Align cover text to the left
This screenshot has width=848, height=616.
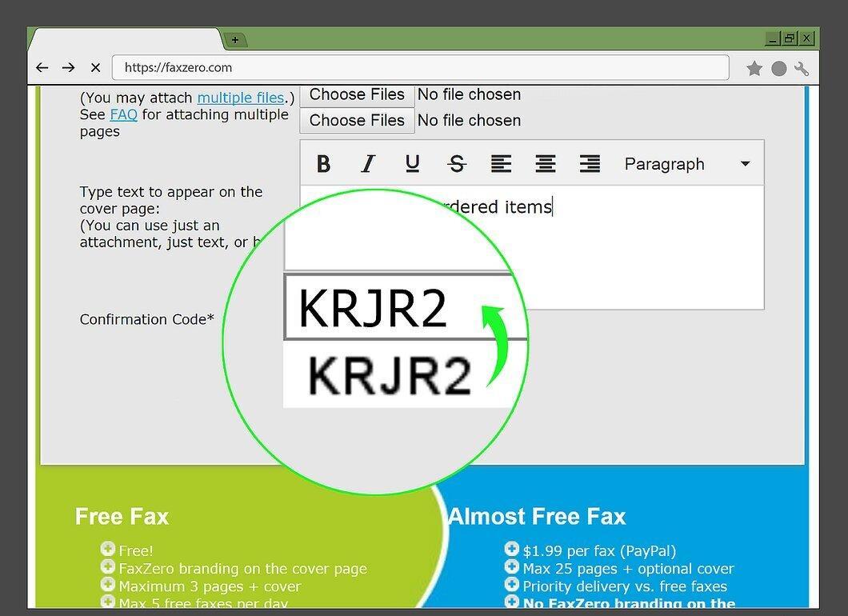(501, 163)
